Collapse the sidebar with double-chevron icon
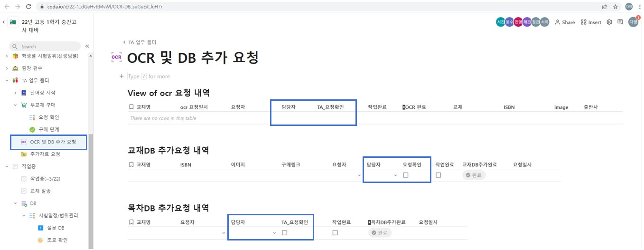This screenshot has height=250, width=644. (x=87, y=46)
